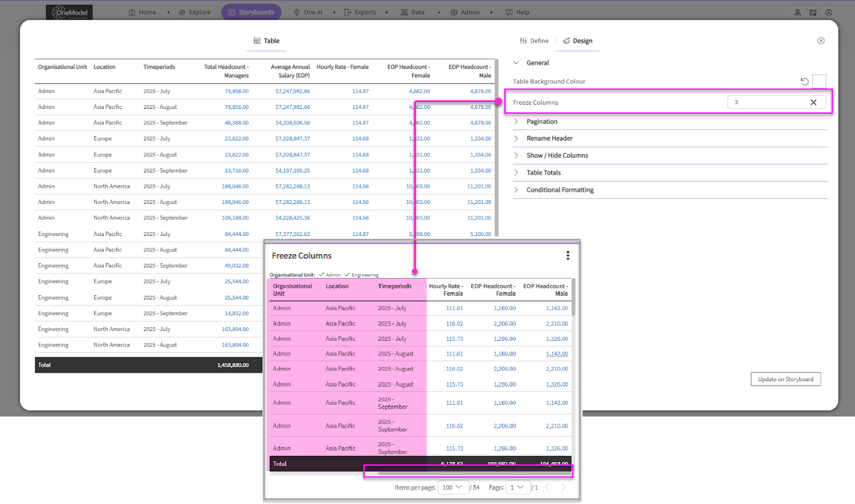This screenshot has width=855, height=504.
Task: Open the Items per page dropdown
Action: pyautogui.click(x=453, y=487)
